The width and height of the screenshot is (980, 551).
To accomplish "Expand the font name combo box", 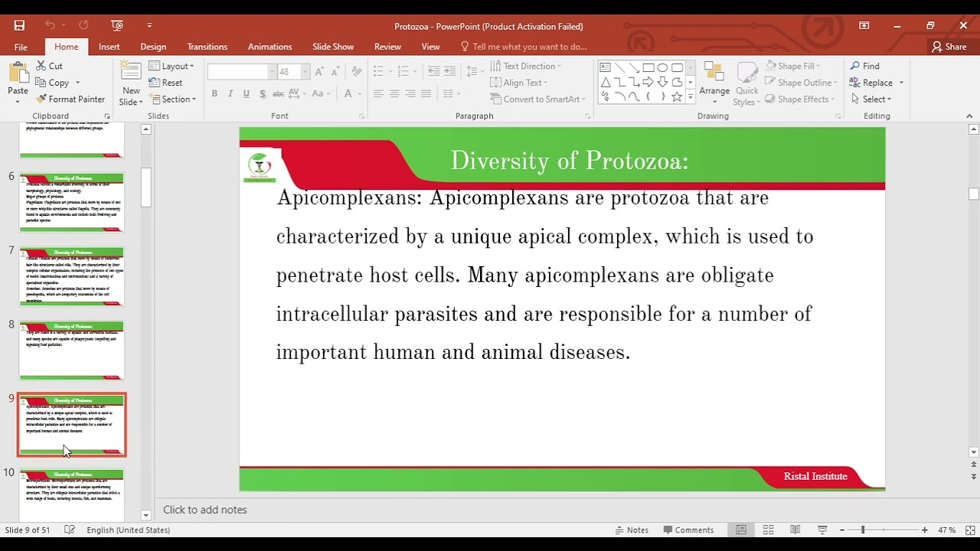I will click(272, 71).
